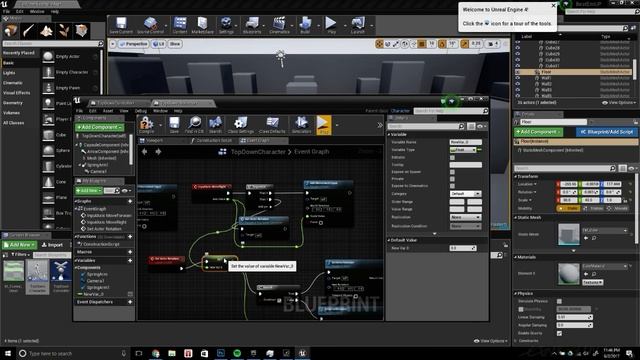Click Build icon in main toolbar
The image size is (640, 360).
pyautogui.click(x=305, y=25)
